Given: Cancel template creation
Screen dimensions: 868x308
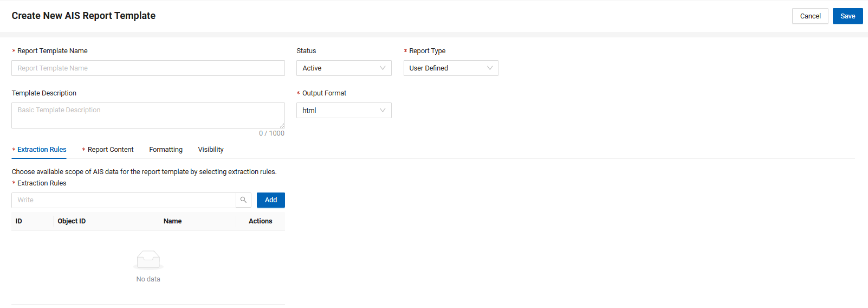Looking at the screenshot, I should pyautogui.click(x=810, y=16).
